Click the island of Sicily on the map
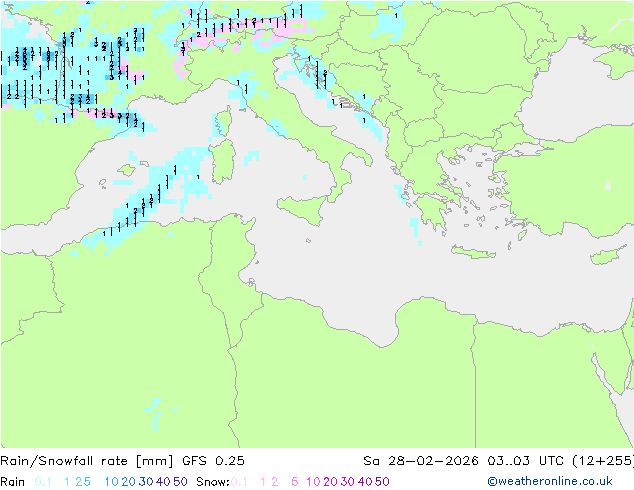Viewport: 634px width, 490px height. (303, 209)
